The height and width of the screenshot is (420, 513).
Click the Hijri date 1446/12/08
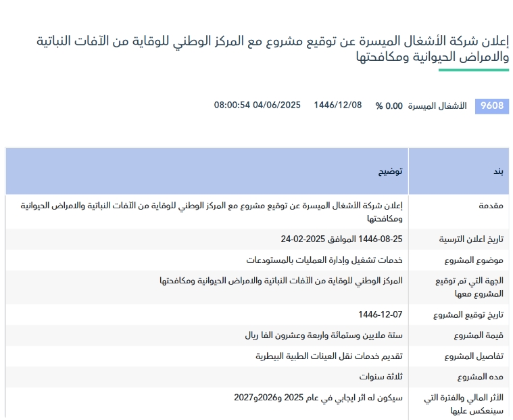click(338, 105)
